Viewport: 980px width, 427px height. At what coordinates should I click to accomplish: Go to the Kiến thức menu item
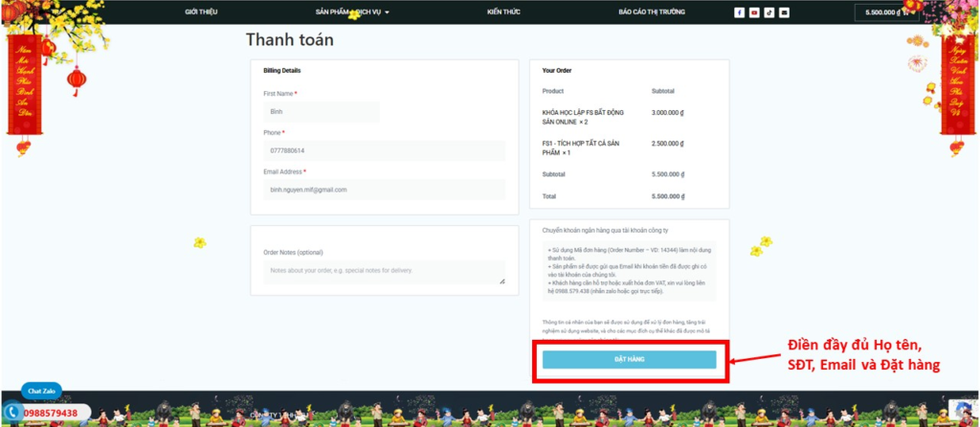point(502,12)
